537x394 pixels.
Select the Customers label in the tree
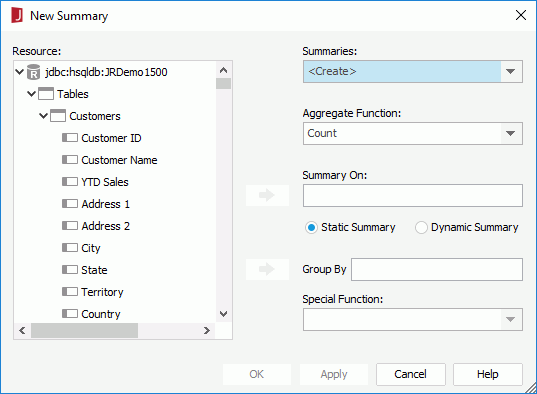(95, 116)
